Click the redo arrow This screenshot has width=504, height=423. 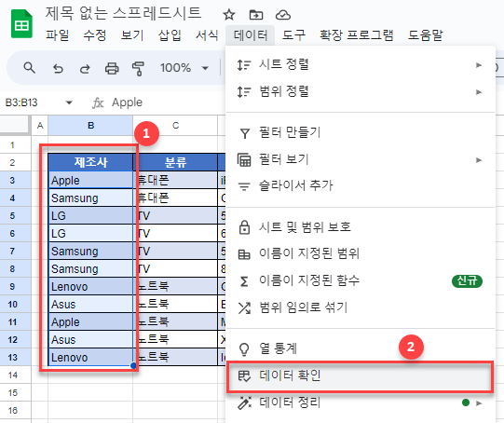tap(85, 68)
